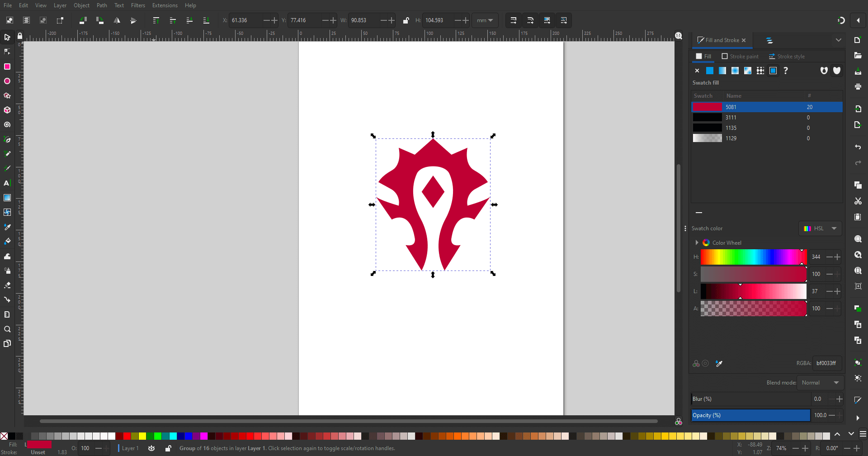Set fill to Linear gradient
This screenshot has width=868, height=456.
point(722,71)
